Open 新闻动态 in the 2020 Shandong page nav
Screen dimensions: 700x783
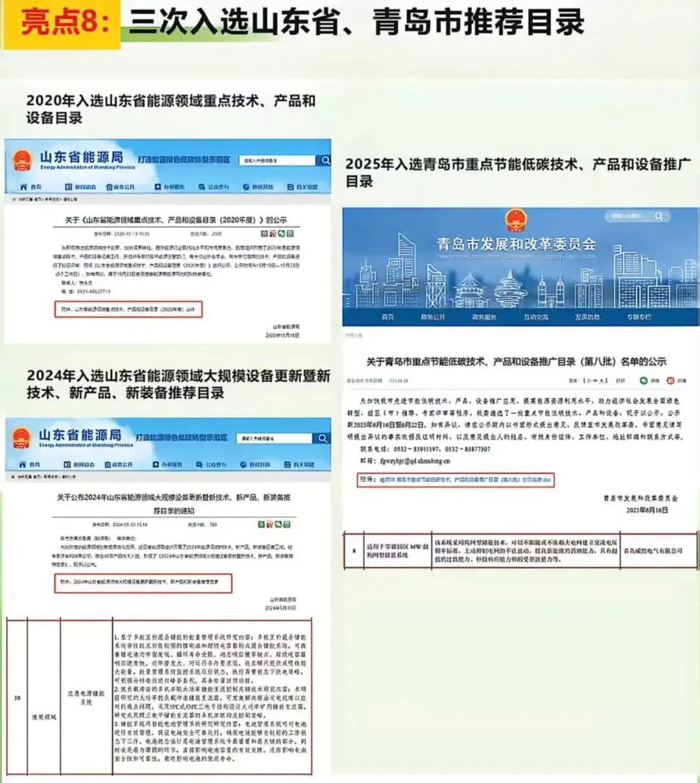pyautogui.click(x=80, y=187)
